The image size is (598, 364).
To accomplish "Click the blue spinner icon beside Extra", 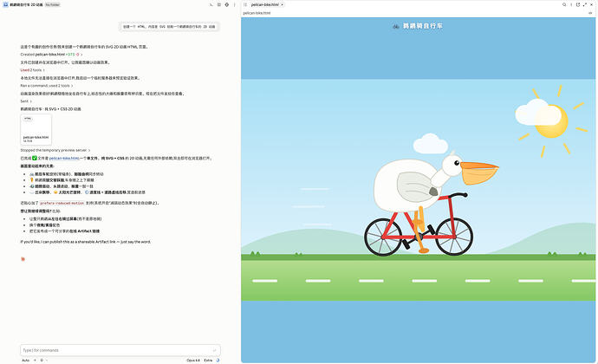I will point(218,361).
